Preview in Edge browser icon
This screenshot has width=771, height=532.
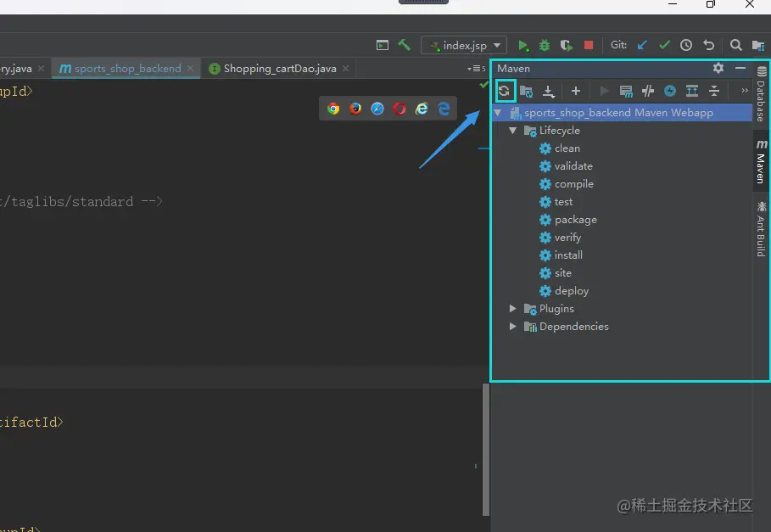click(444, 108)
